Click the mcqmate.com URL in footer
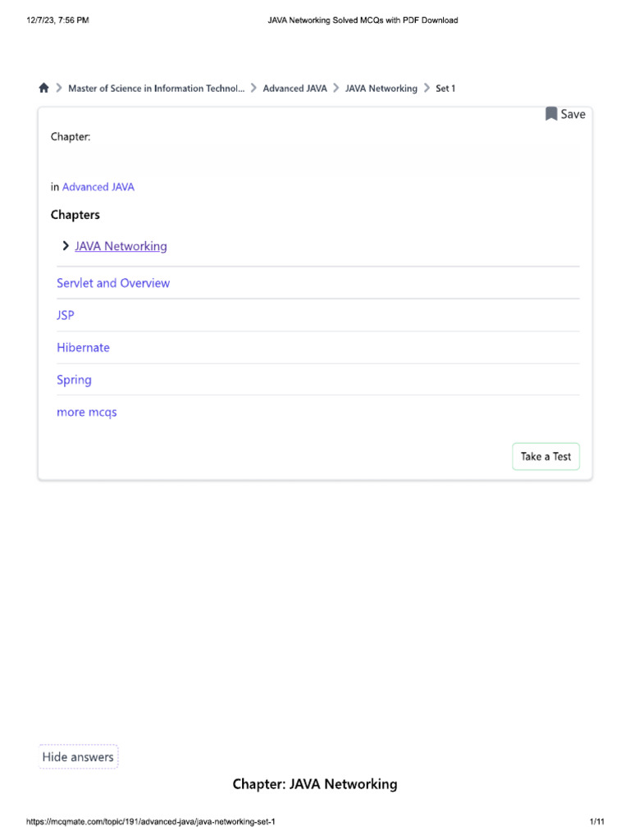This screenshot has height=840, width=630. (156, 822)
